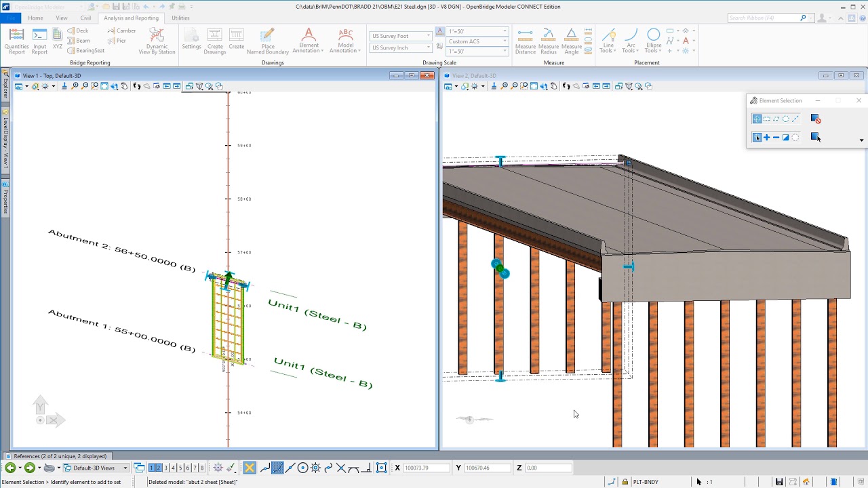The height and width of the screenshot is (488, 868).
Task: Open the BearingSeat report
Action: point(85,50)
